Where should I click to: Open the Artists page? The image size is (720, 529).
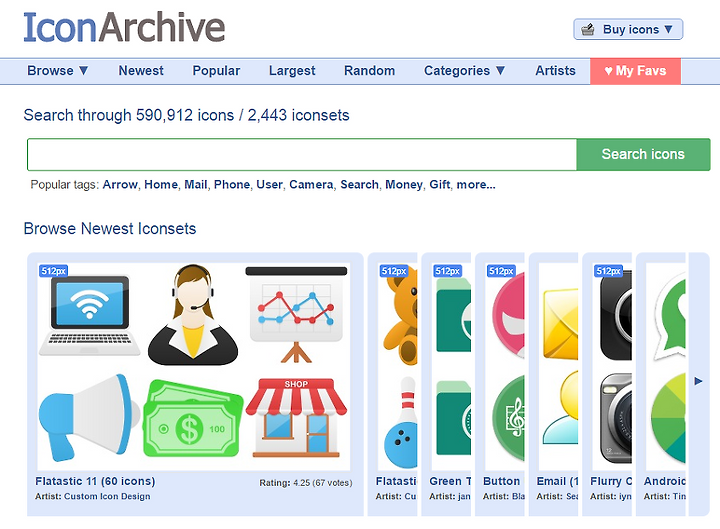tap(555, 71)
